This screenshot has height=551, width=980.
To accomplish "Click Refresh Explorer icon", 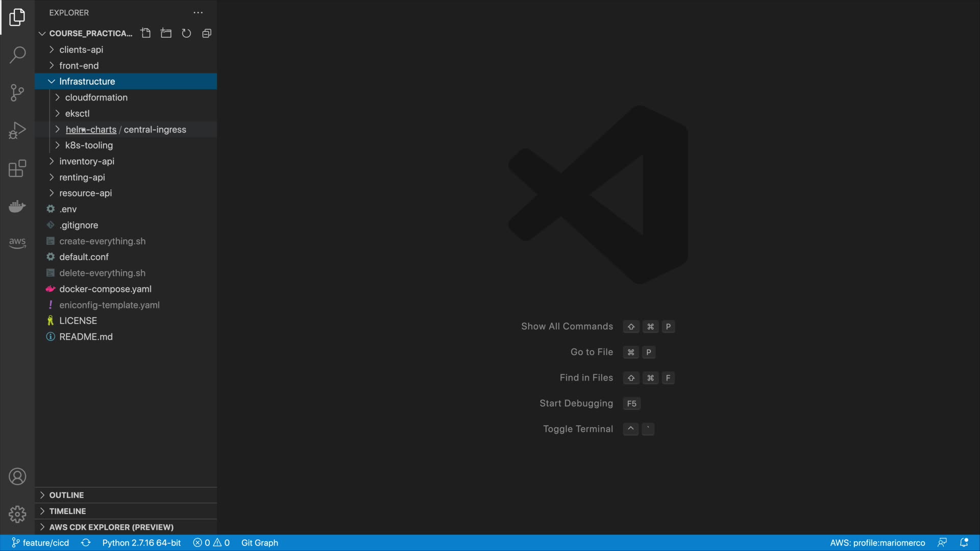I will click(x=186, y=33).
